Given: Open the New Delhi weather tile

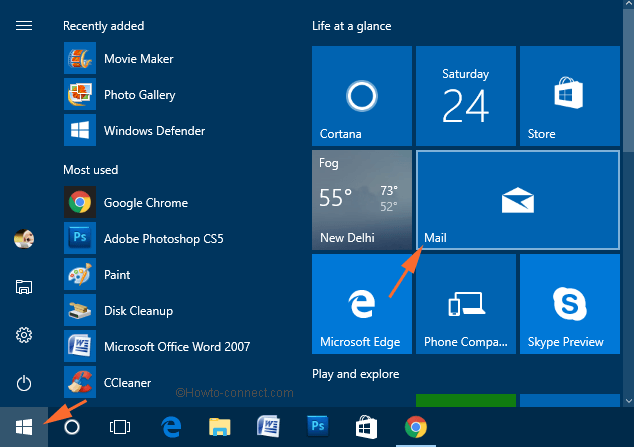Looking at the screenshot, I should tap(362, 200).
